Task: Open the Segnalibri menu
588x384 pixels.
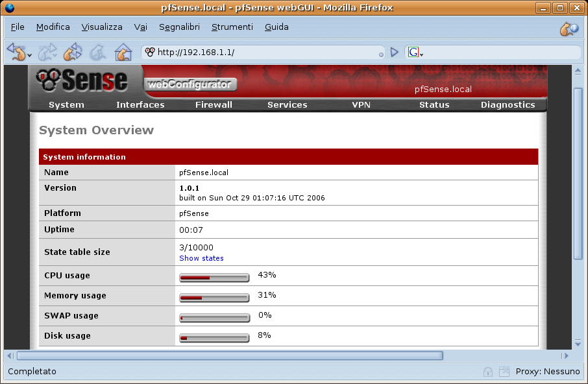Action: pos(179,27)
